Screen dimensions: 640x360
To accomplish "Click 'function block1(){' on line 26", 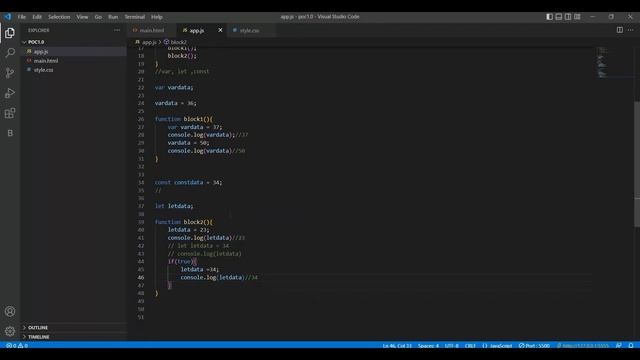I will [x=184, y=119].
